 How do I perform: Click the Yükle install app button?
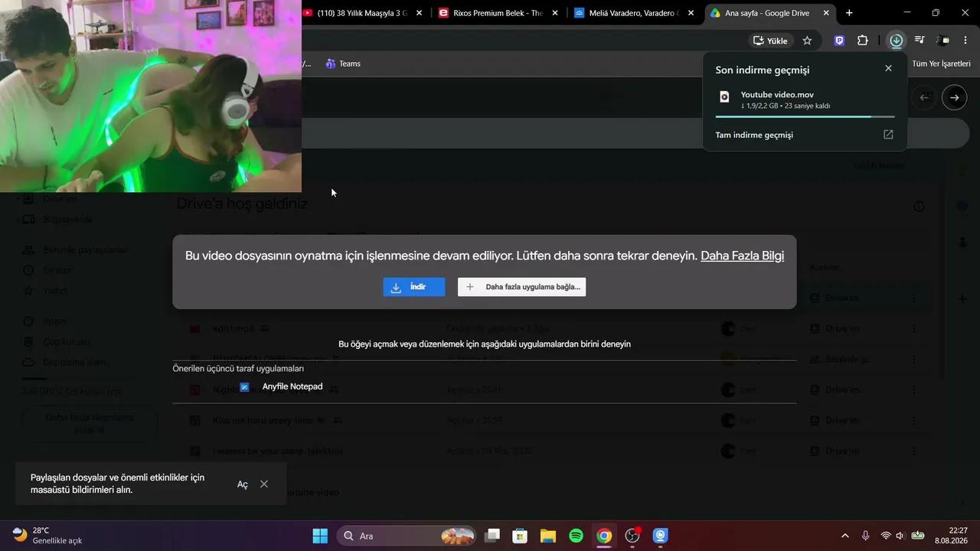tap(770, 41)
